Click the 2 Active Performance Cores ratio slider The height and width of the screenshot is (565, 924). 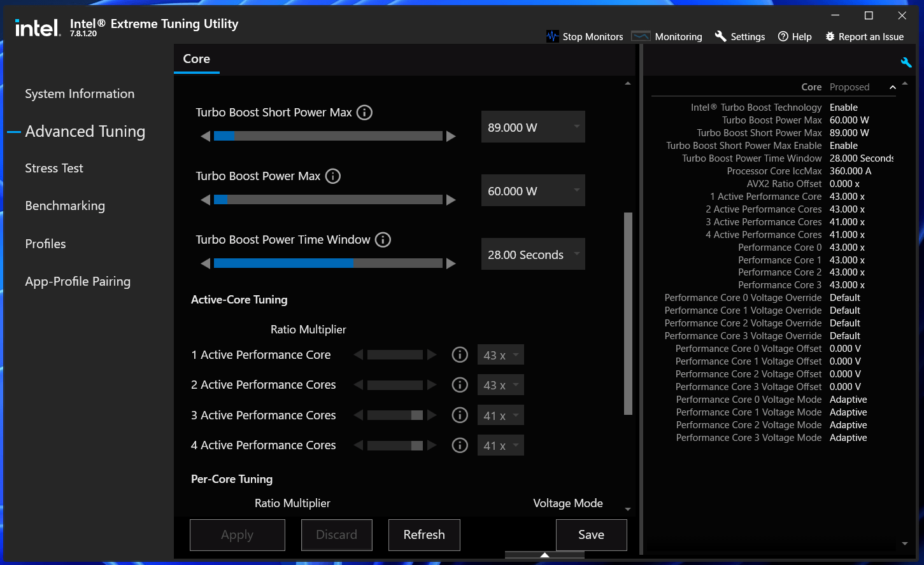395,385
